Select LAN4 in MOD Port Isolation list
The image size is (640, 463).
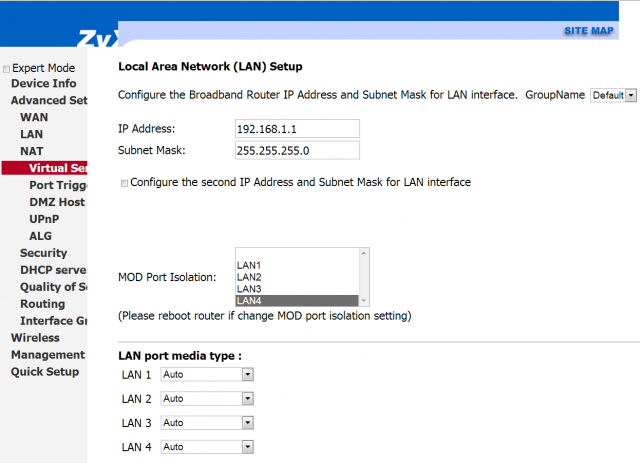[x=297, y=301]
